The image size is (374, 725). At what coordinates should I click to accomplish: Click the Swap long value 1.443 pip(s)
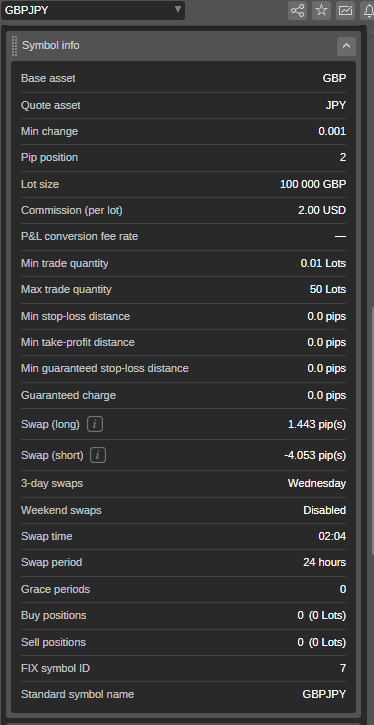pyautogui.click(x=317, y=424)
